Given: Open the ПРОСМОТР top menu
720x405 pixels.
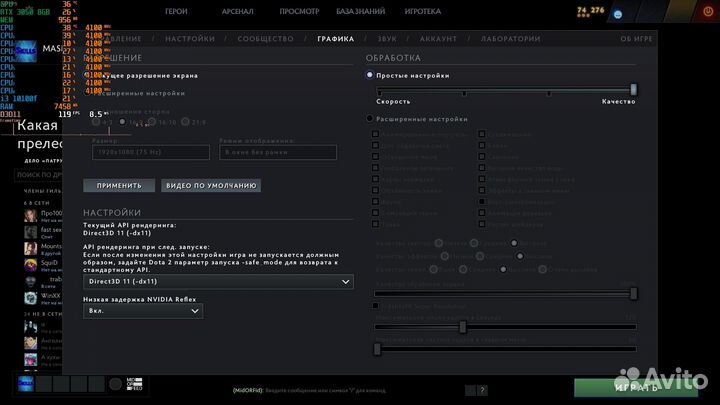Looking at the screenshot, I should [x=299, y=11].
